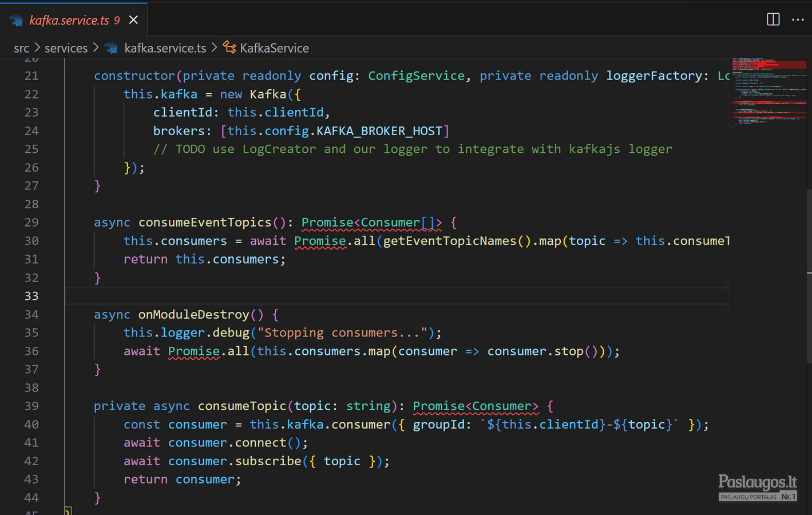Click 'loggerFactory' parameter on line 21

(x=654, y=76)
